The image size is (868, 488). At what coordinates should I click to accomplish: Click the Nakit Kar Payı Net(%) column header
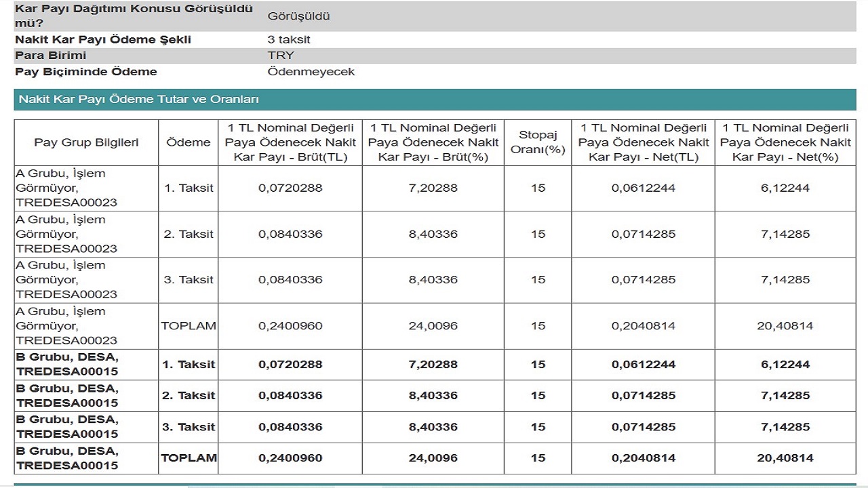pyautogui.click(x=785, y=142)
